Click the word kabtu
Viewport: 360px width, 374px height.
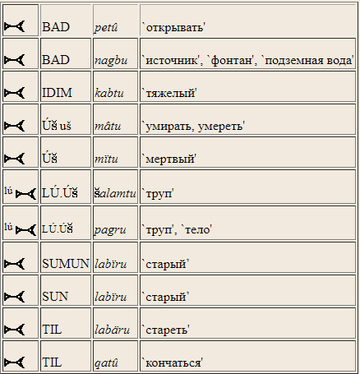point(109,93)
